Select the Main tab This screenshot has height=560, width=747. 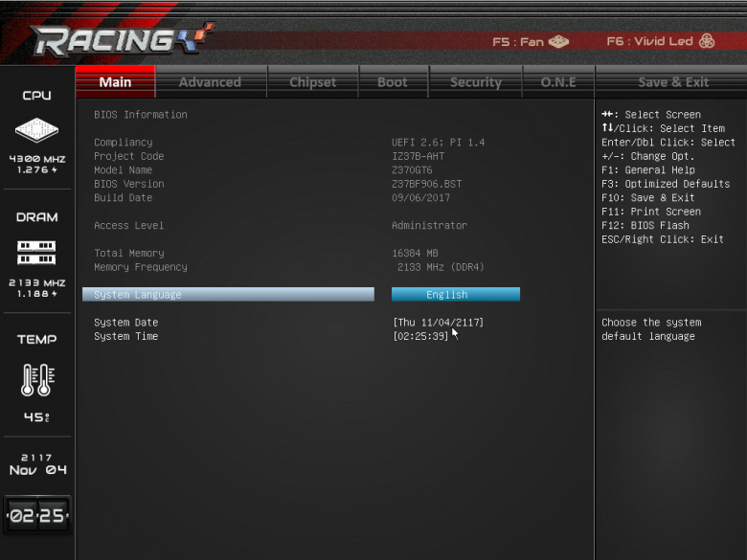coord(115,82)
